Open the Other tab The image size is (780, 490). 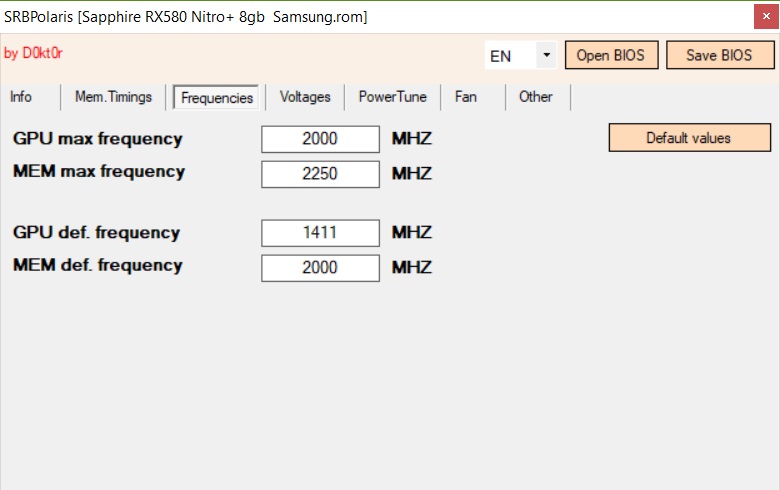(x=536, y=97)
